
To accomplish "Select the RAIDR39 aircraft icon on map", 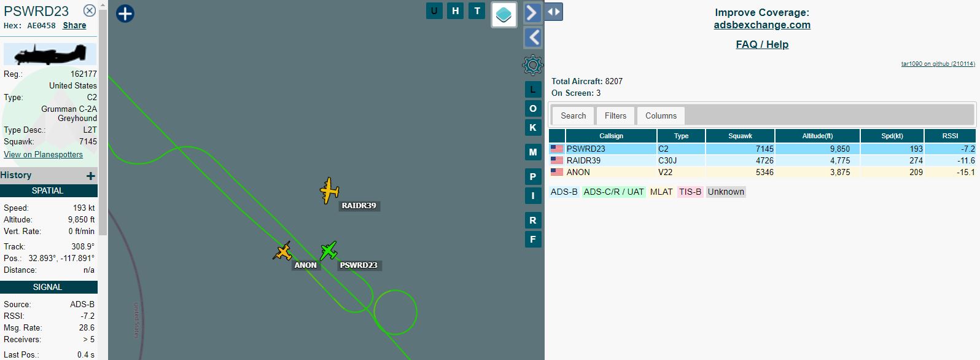I will coord(330,191).
